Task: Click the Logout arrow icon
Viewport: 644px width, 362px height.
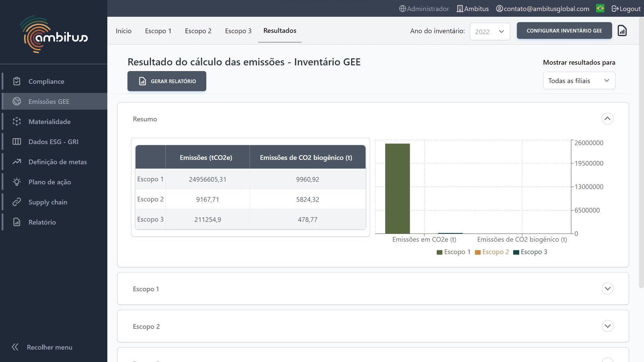Action: (615, 9)
